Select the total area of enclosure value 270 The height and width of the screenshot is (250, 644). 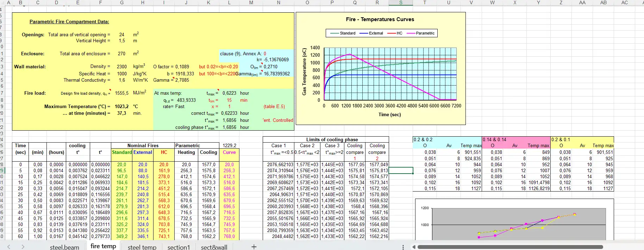121,54
